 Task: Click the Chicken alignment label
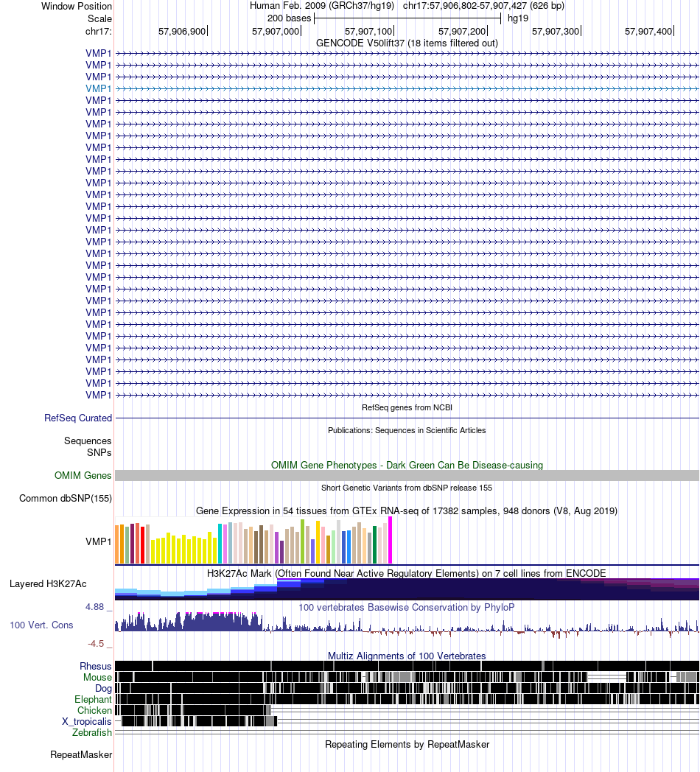[x=94, y=710]
